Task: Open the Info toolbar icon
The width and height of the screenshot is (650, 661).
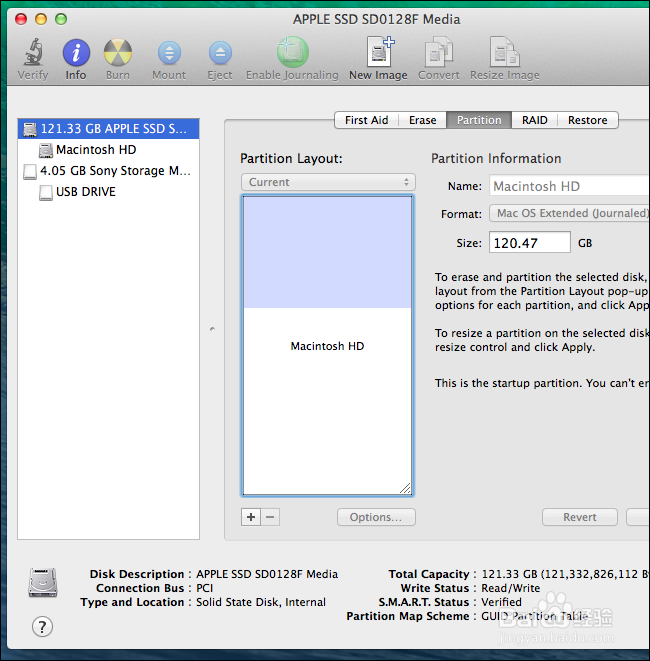Action: coord(76,53)
